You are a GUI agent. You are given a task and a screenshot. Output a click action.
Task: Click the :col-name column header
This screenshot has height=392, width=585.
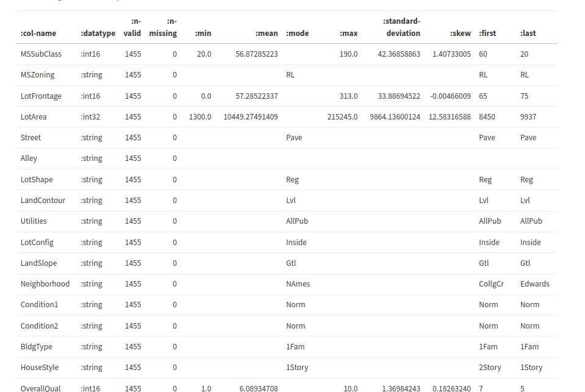pos(38,34)
